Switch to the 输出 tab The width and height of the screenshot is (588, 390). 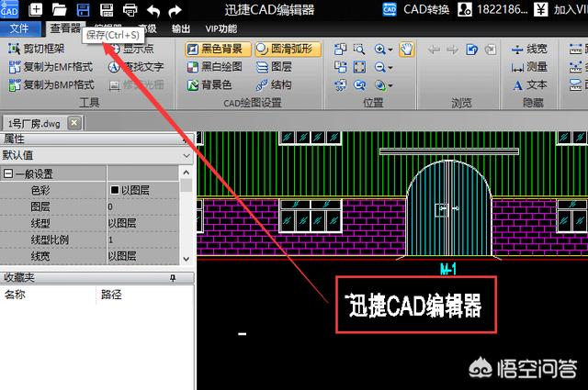(x=181, y=28)
